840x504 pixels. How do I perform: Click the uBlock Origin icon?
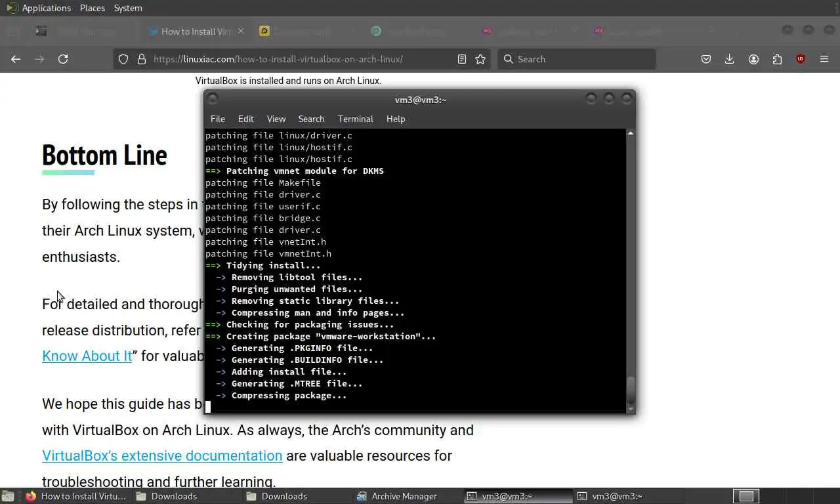point(801,59)
